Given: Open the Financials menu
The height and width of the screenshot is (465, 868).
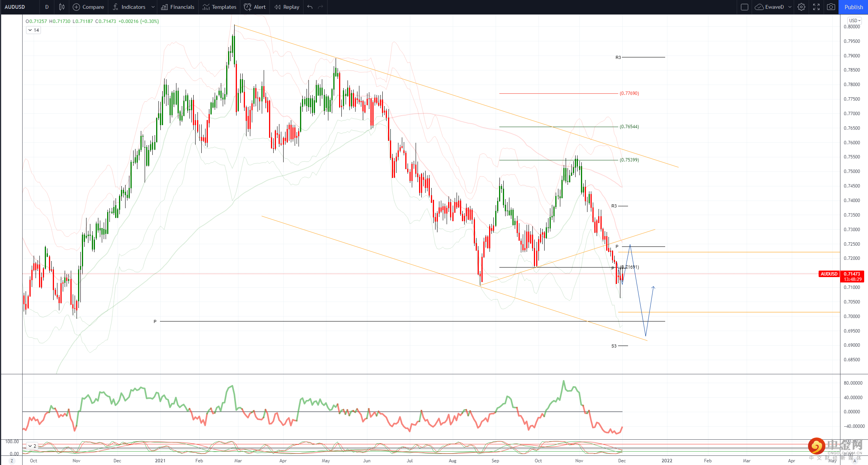Looking at the screenshot, I should pos(178,7).
